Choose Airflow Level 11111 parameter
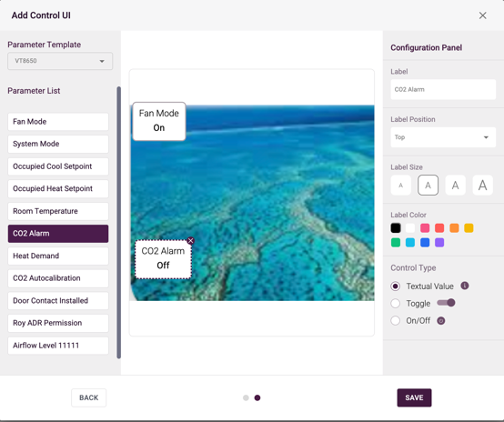504x422 pixels. click(58, 346)
